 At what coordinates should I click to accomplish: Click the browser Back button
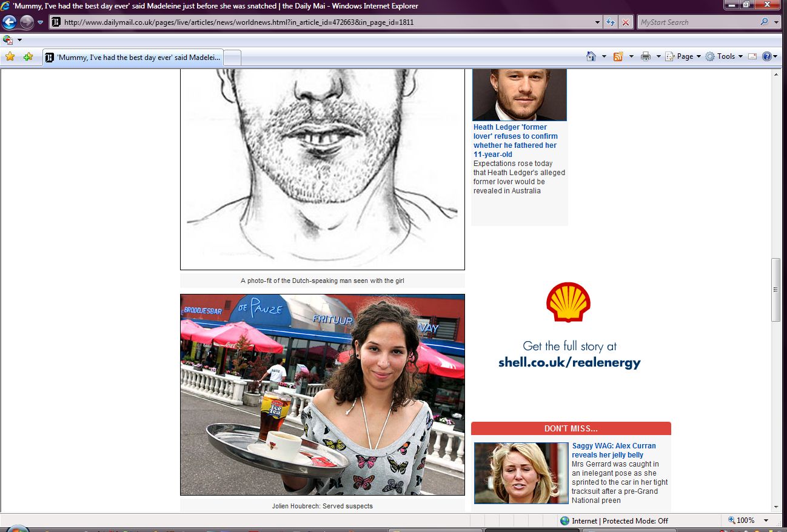click(x=9, y=22)
